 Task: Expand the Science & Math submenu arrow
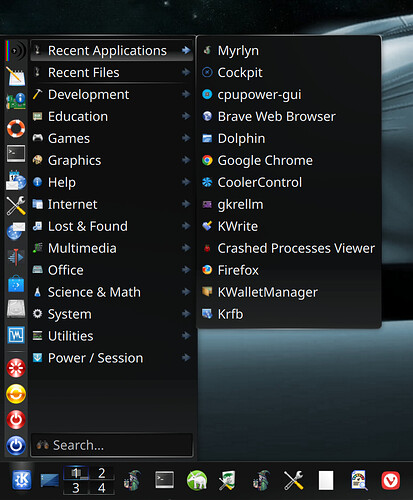click(186, 292)
